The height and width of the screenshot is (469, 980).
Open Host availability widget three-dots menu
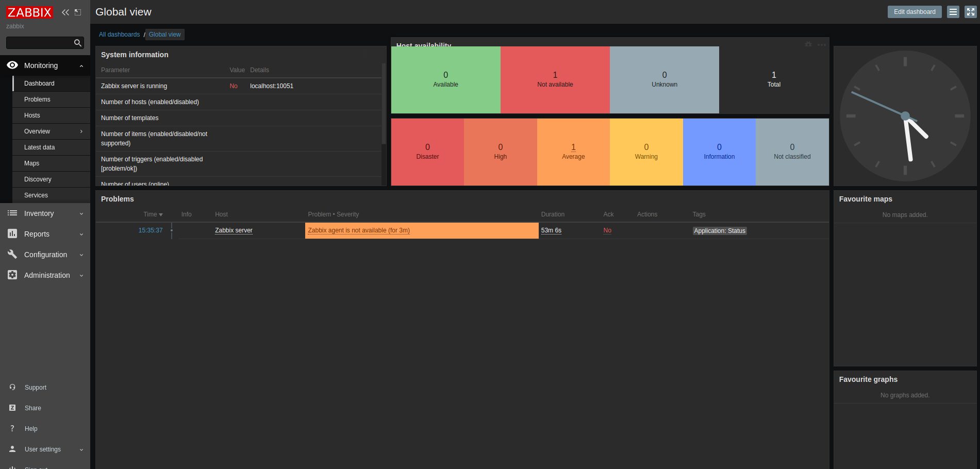pyautogui.click(x=822, y=45)
